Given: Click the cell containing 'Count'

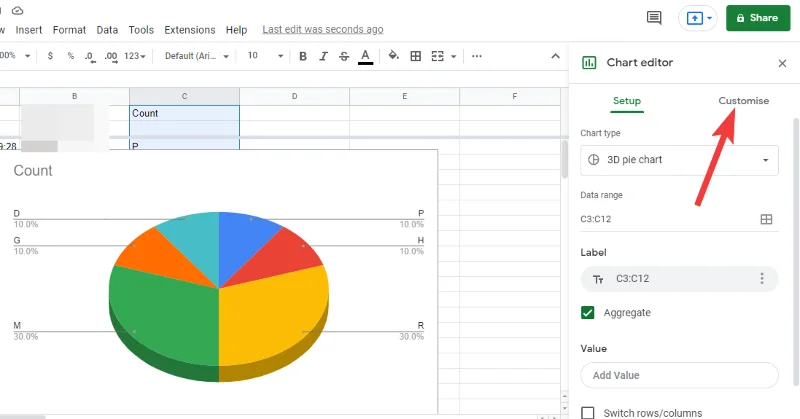Looking at the screenshot, I should 184,113.
